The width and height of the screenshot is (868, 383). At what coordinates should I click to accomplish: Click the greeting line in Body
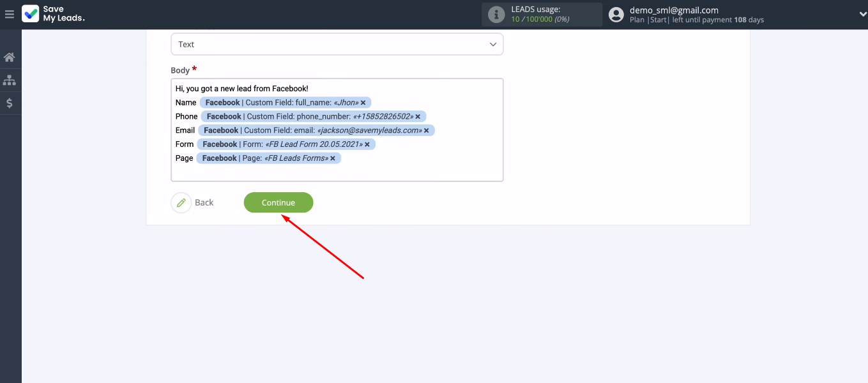click(x=242, y=89)
